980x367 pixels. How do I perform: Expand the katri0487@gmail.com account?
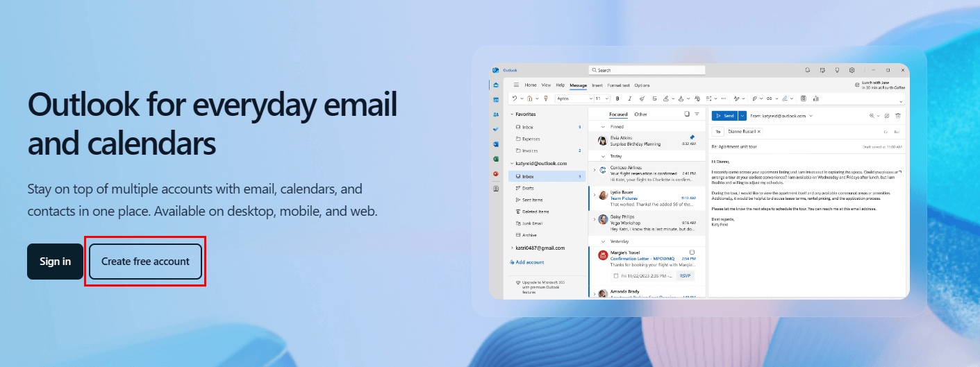[512, 248]
